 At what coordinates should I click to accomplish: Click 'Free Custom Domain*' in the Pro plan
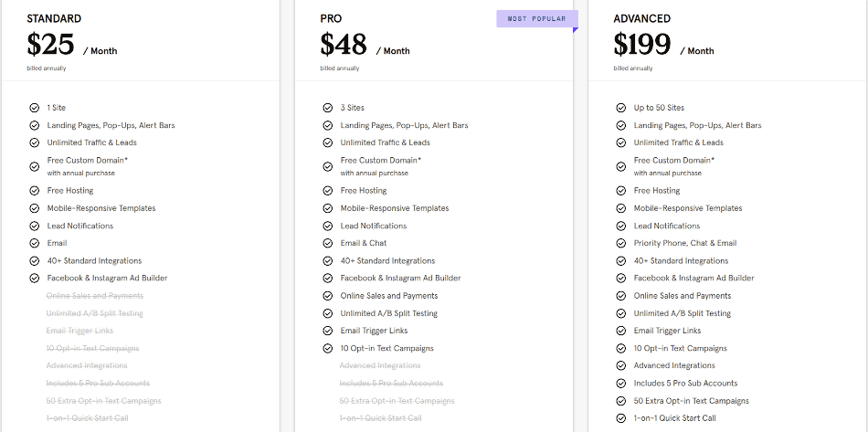click(381, 161)
